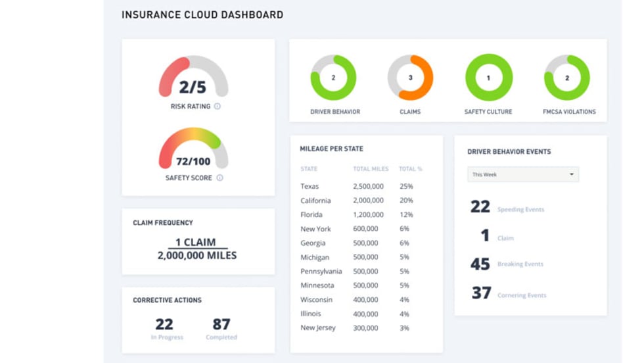The image size is (644, 363).
Task: Select the Texas row in mileage table
Action: [363, 187]
